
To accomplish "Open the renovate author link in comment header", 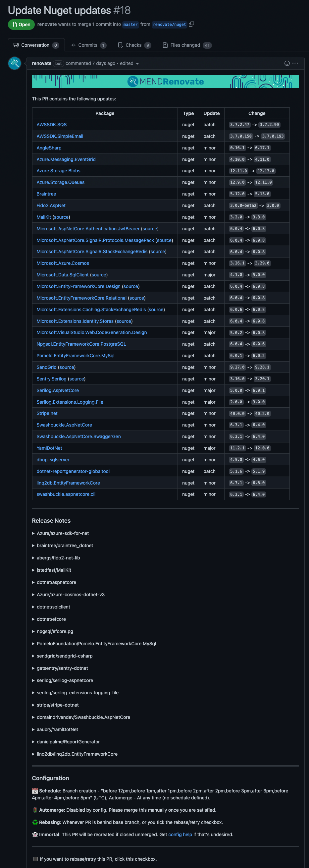I will pos(42,63).
